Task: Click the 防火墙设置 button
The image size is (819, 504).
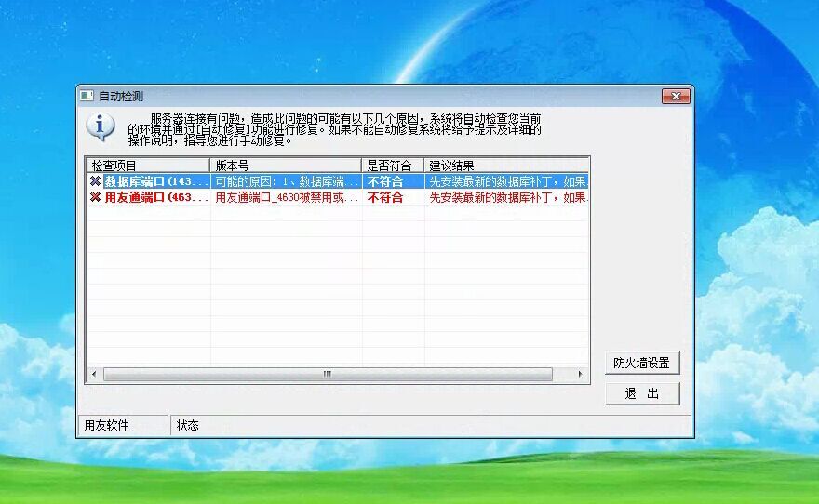Action: pyautogui.click(x=642, y=364)
